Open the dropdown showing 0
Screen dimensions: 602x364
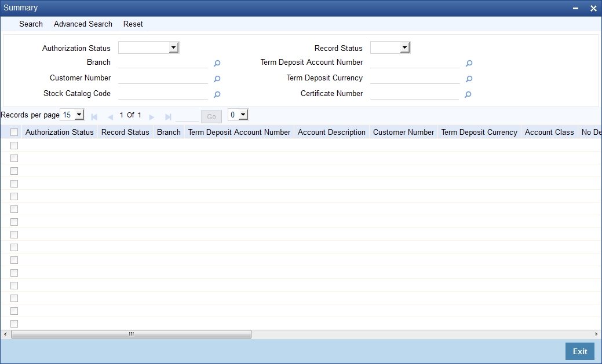click(x=238, y=115)
